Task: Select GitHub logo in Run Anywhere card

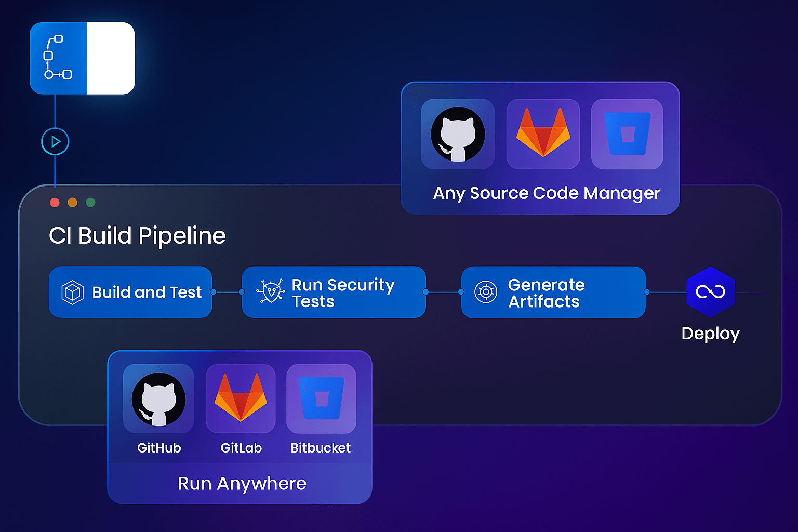Action: pos(158,398)
